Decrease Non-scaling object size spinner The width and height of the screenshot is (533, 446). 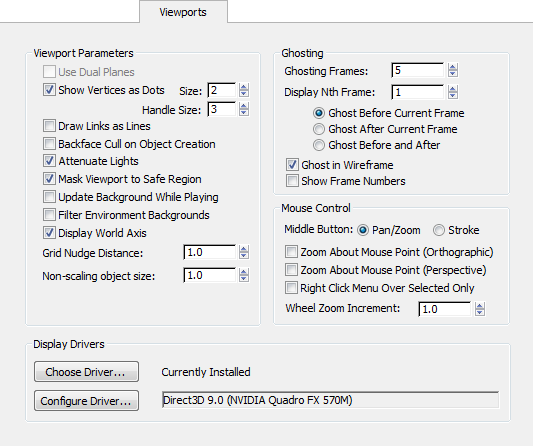point(244,279)
